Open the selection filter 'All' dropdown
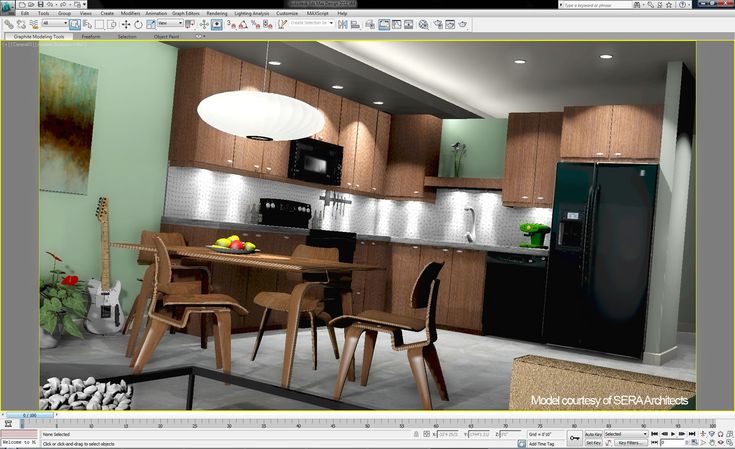Screen dimensions: 735x449 click(54, 24)
